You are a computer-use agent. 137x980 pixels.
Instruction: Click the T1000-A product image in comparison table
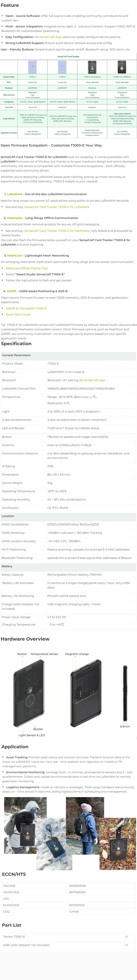33,67
